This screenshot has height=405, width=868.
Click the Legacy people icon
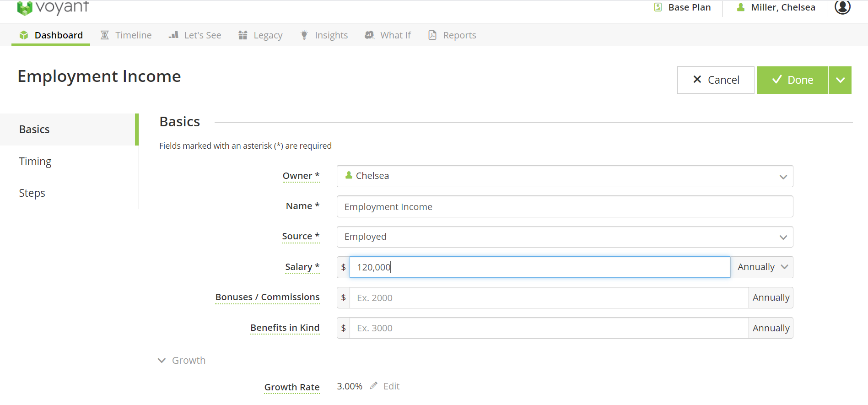243,35
